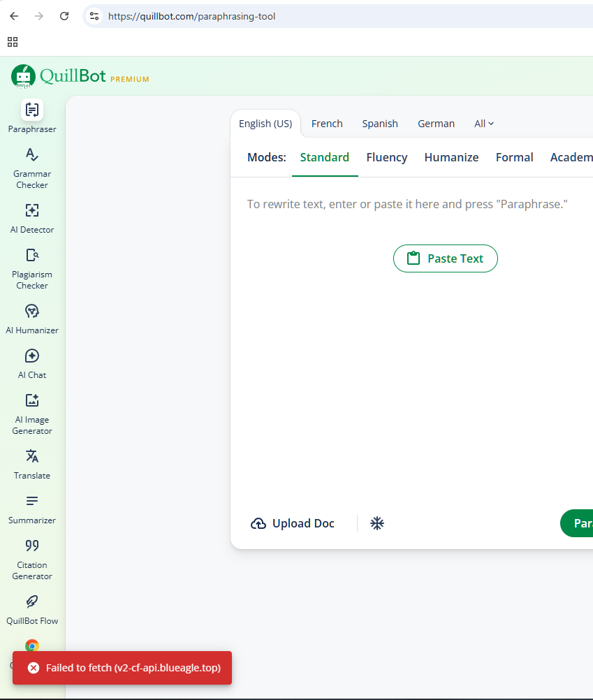Click the text input area placeholder
This screenshot has height=700, width=593.
pos(407,204)
